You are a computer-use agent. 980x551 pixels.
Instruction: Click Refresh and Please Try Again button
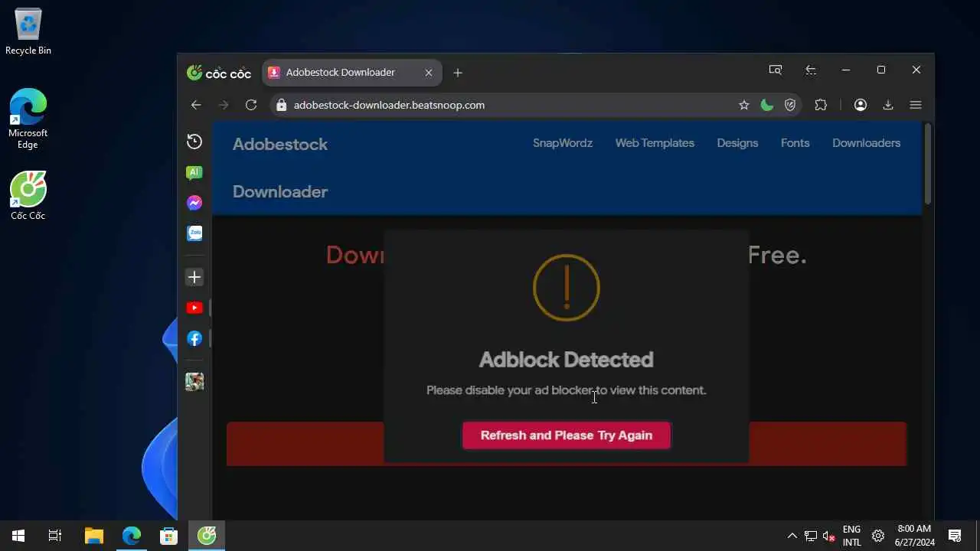click(x=567, y=435)
